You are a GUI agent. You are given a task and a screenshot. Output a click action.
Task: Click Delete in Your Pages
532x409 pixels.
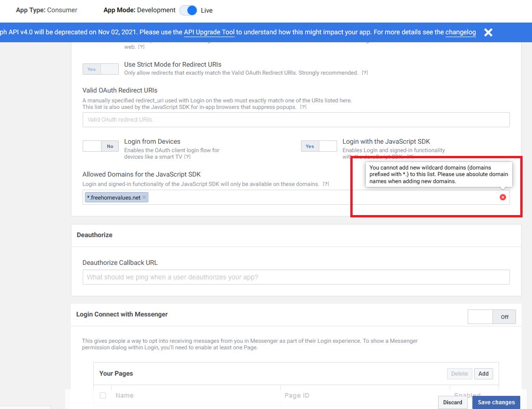(459, 374)
